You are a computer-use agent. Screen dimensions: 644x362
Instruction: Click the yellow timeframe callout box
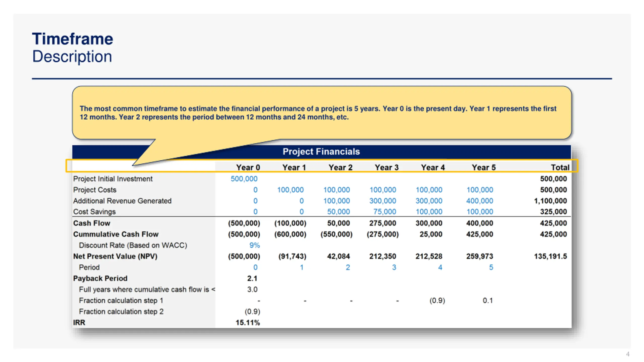pyautogui.click(x=322, y=113)
